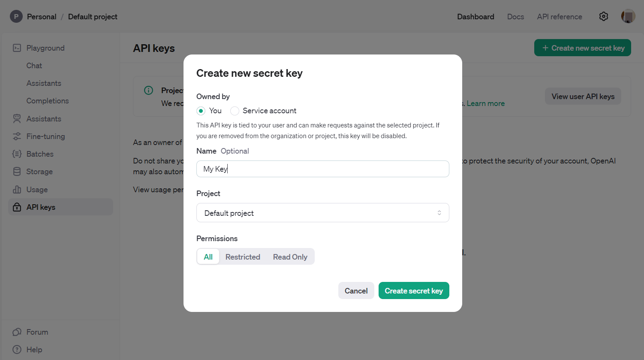Open the settings gear icon
The height and width of the screenshot is (360, 644).
click(x=604, y=17)
